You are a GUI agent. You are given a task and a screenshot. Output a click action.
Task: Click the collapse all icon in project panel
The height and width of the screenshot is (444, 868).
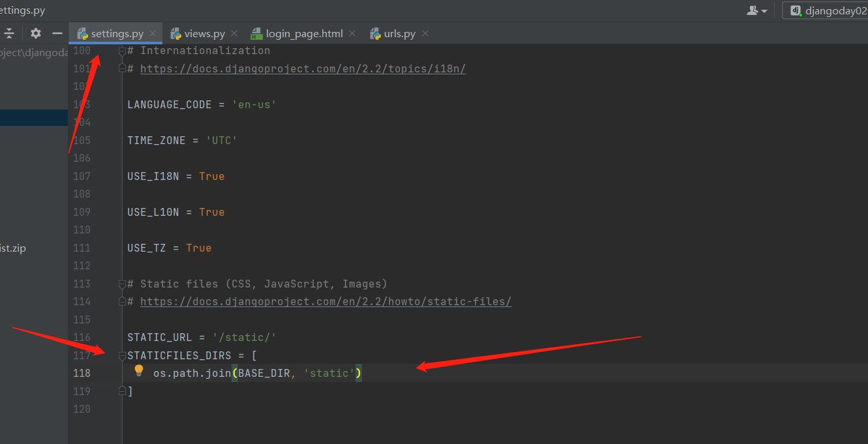(9, 33)
